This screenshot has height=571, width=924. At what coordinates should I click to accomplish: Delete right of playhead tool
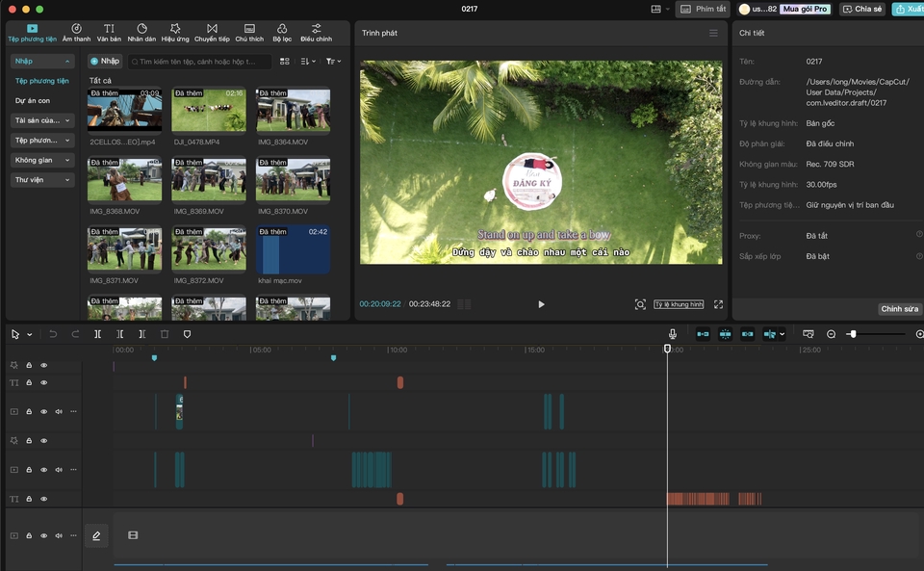pos(142,334)
